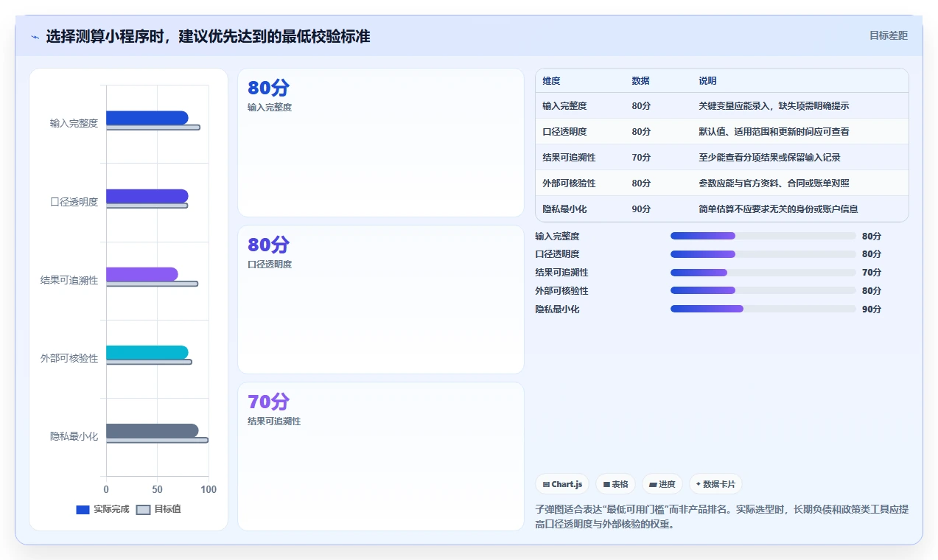The image size is (938, 560).
Task: Click description 简单估算不应要求无关的身份或账户信息
Action: click(778, 209)
